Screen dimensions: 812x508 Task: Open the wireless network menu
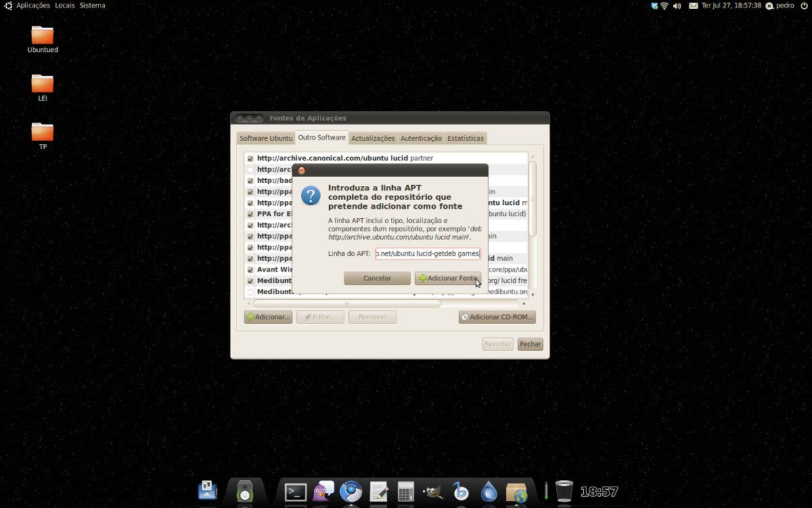pyautogui.click(x=664, y=5)
